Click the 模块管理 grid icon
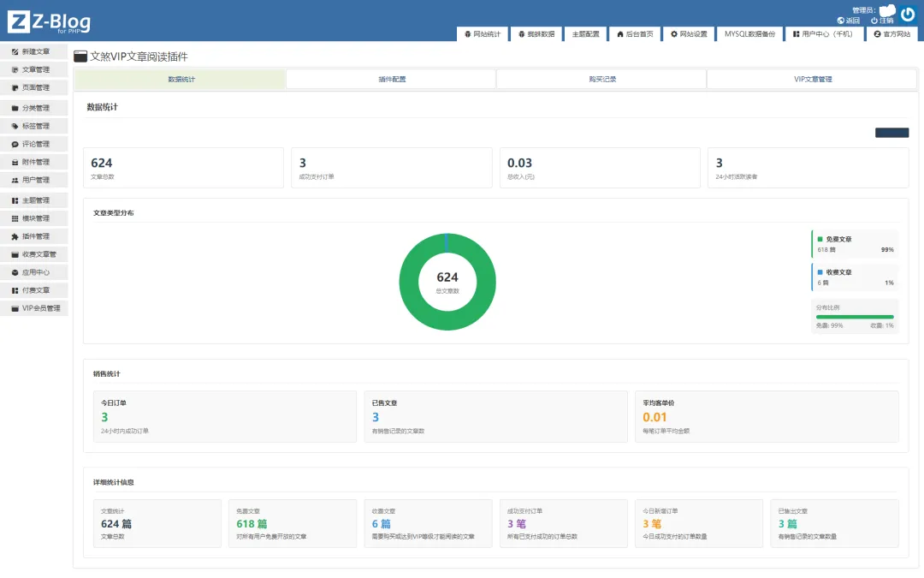The height and width of the screenshot is (578, 924). coord(15,219)
